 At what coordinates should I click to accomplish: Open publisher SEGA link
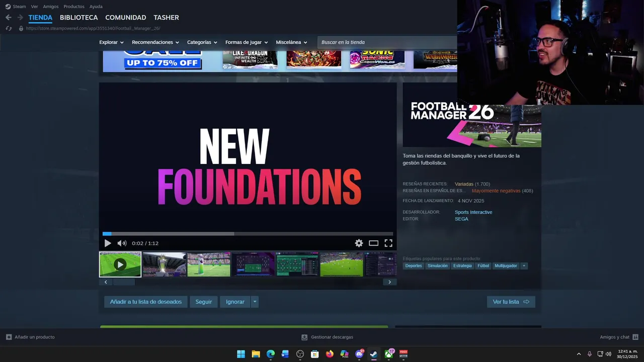pos(461,219)
